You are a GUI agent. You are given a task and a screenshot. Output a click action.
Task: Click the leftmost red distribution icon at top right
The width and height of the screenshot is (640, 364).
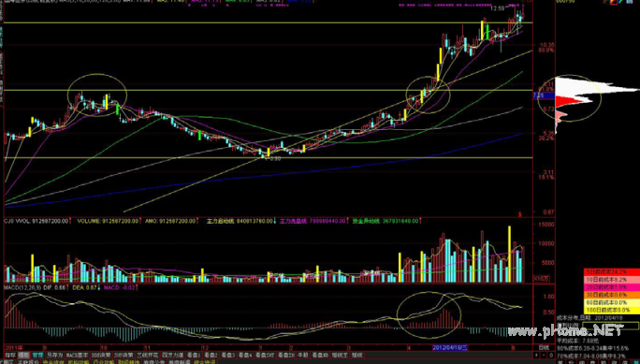click(x=604, y=2)
